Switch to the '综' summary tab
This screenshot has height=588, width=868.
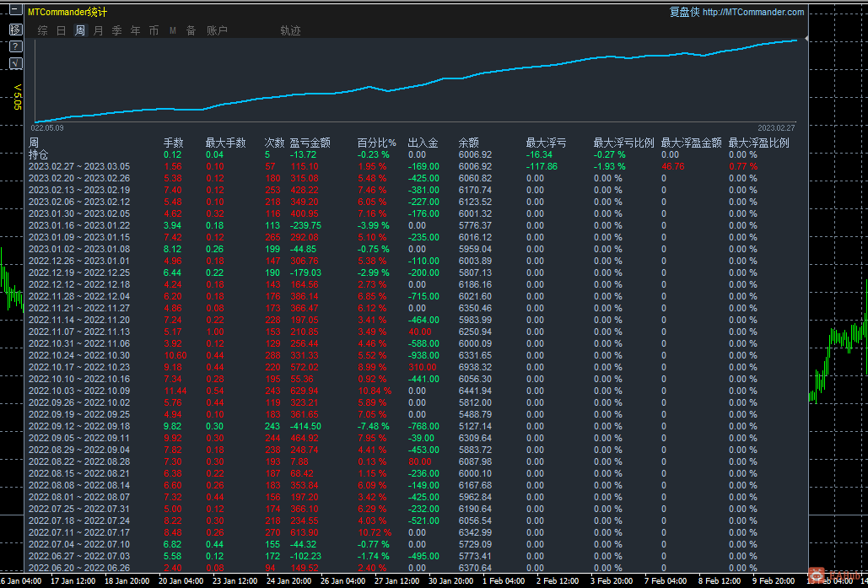point(42,31)
